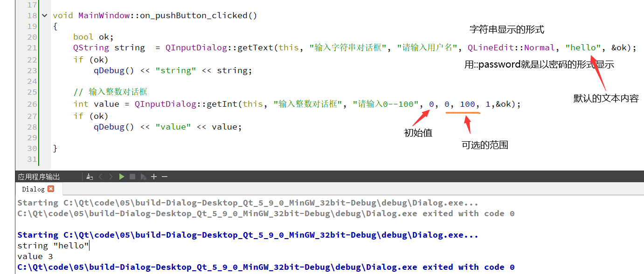
Task: Zoom in output text with the plus icon
Action: pyautogui.click(x=154, y=177)
